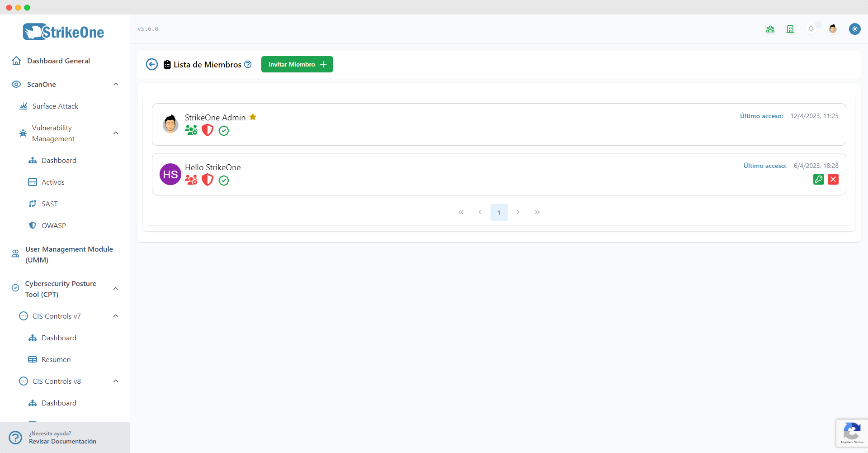Click the Invitar Miembro button

pos(297,64)
